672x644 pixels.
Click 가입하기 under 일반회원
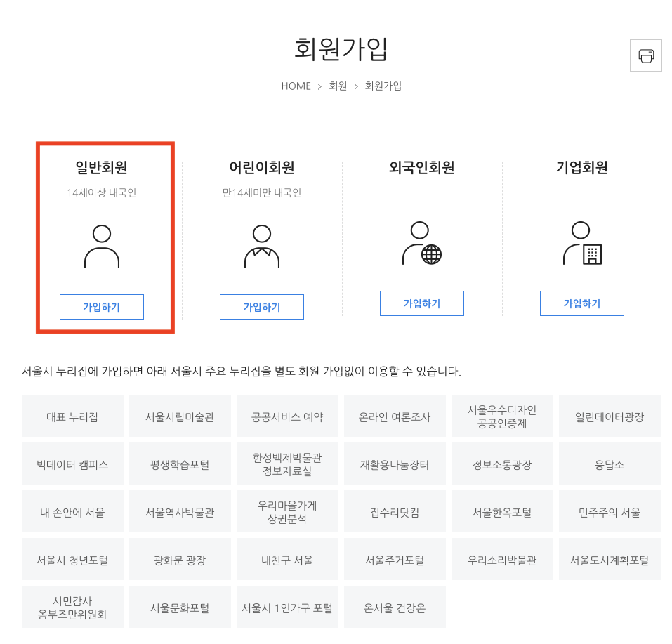coord(101,307)
